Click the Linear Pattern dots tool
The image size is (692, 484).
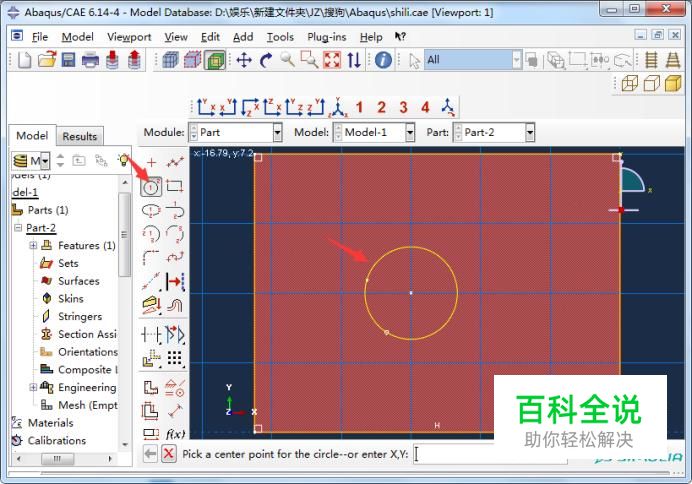[x=175, y=358]
